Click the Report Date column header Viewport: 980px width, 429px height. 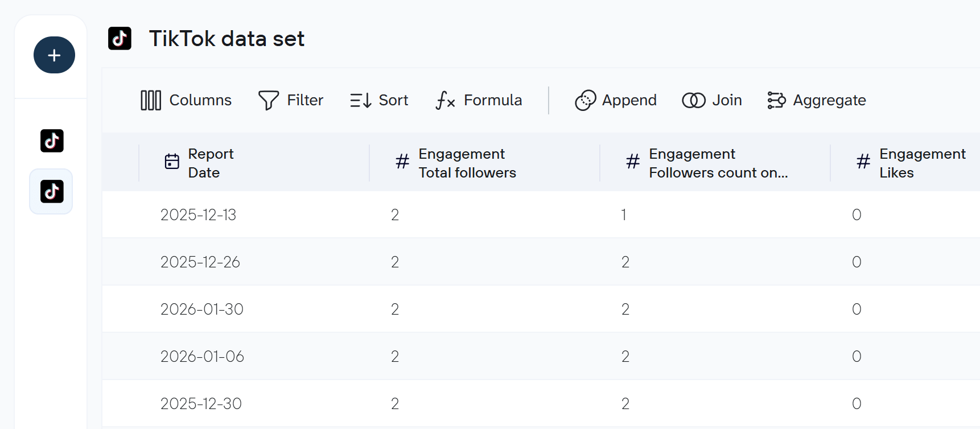point(211,163)
